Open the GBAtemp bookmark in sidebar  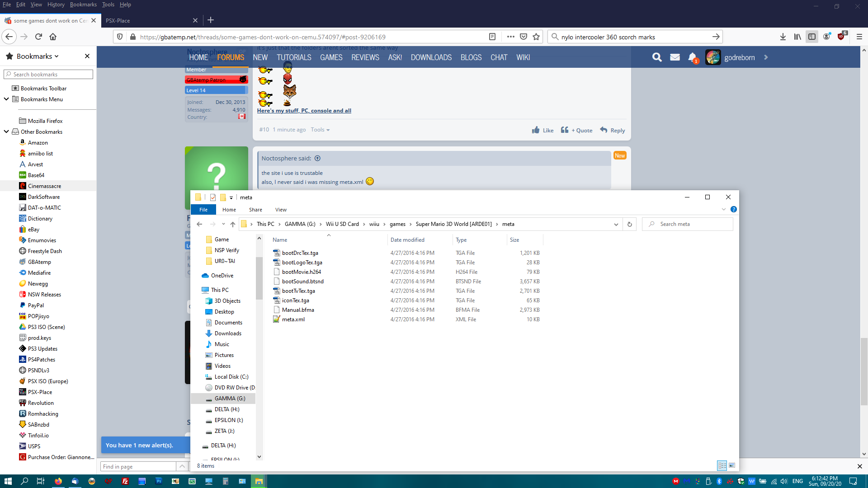[x=39, y=262]
